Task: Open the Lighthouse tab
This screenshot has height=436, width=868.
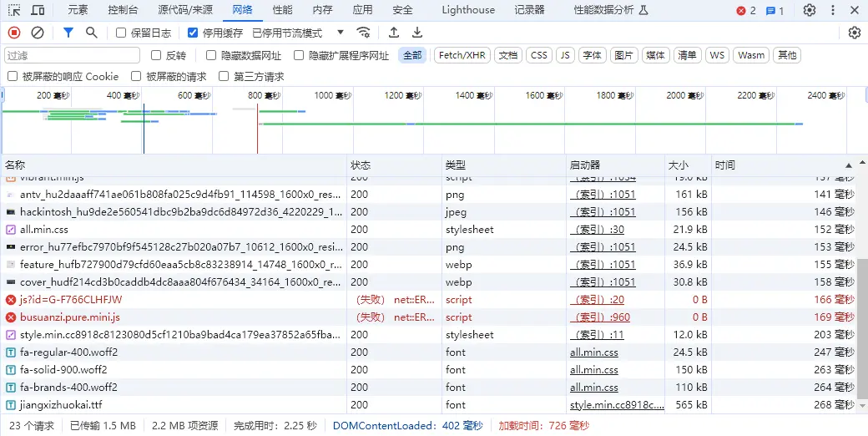Action: pos(468,10)
